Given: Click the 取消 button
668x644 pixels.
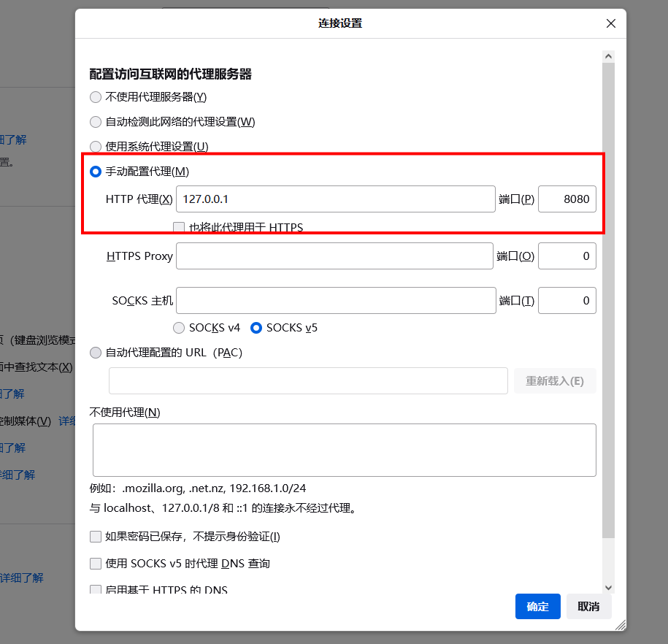Looking at the screenshot, I should point(588,606).
